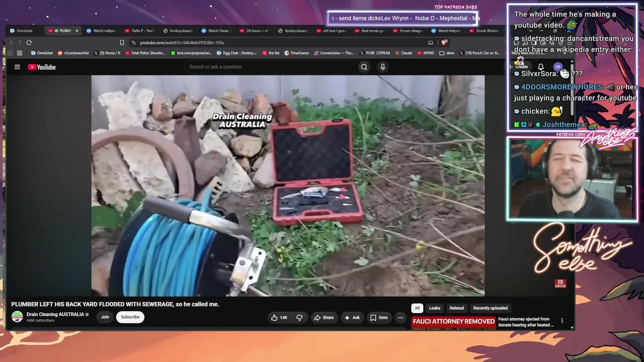Screen dimensions: 644x362
Task: Subscribe to Drain Cleaning AUSTRALIA
Action: coord(130,317)
